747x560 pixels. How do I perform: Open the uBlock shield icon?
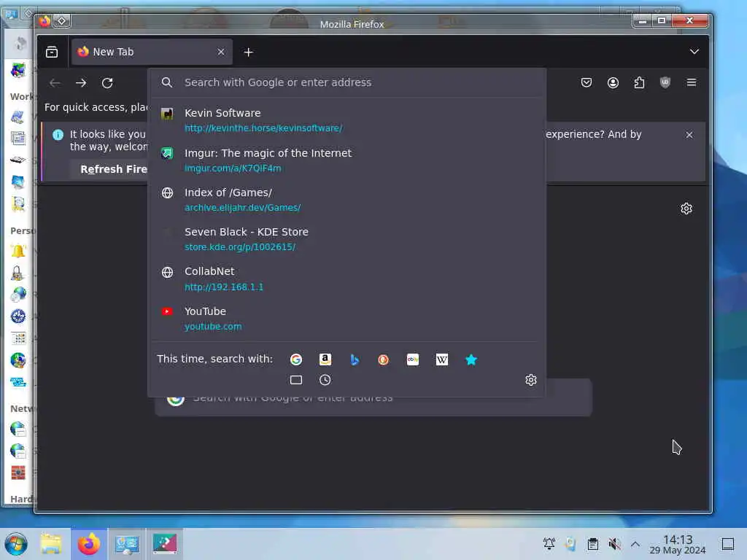tap(665, 83)
